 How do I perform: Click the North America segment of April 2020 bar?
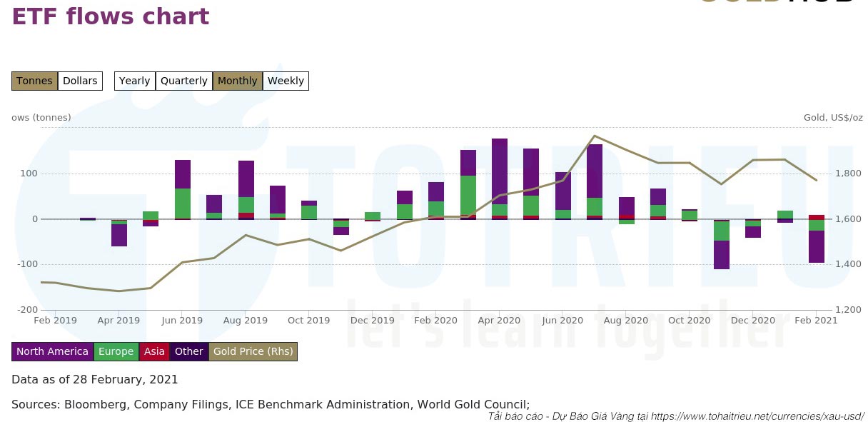point(500,171)
